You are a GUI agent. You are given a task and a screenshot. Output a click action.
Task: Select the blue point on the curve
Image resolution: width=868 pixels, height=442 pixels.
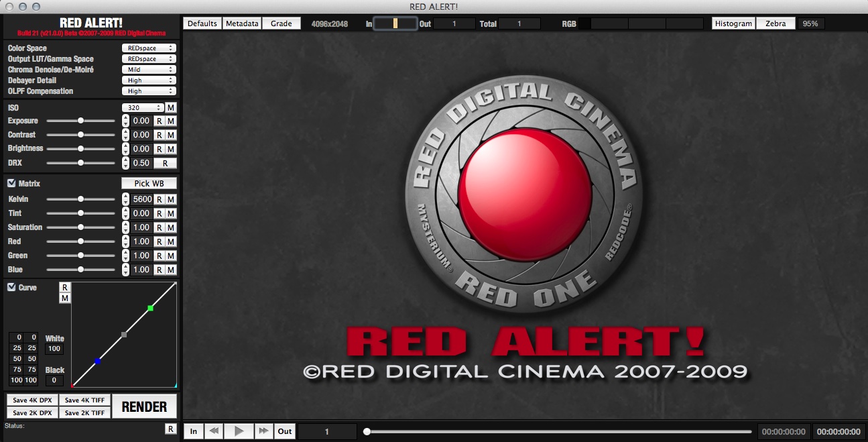pyautogui.click(x=97, y=362)
